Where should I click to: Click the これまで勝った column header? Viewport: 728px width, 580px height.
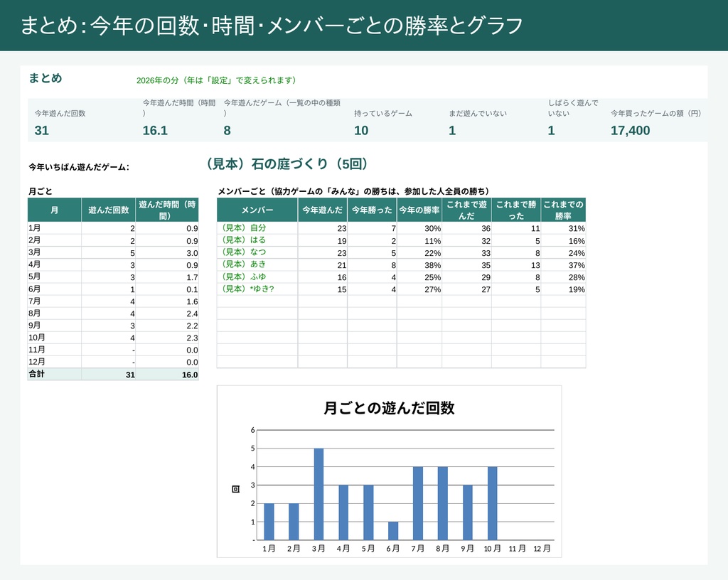point(516,210)
